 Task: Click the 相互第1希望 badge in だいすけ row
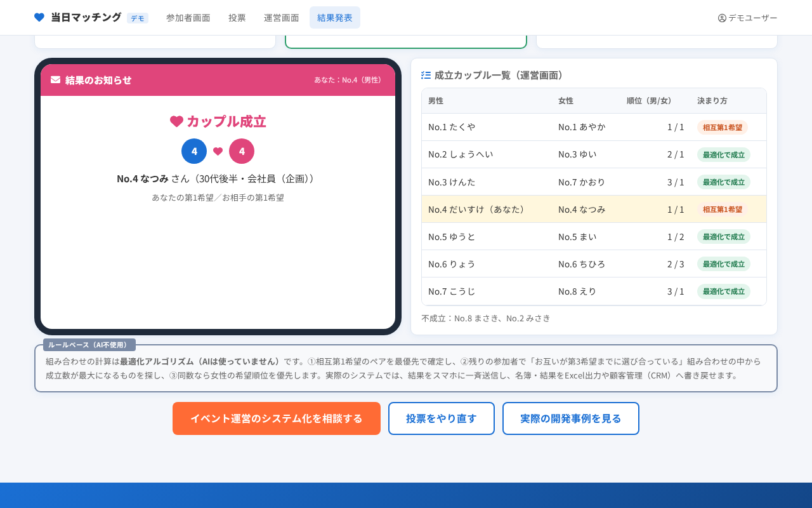[x=723, y=209]
